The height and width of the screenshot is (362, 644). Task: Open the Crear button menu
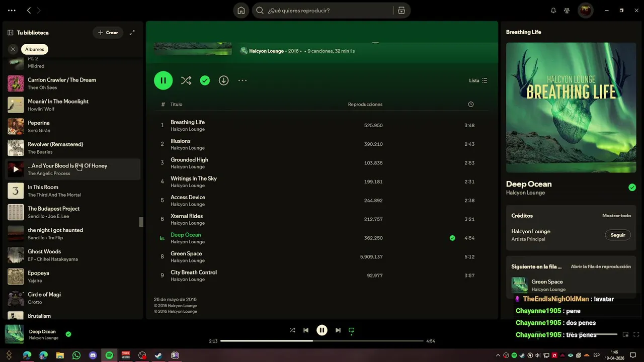[x=108, y=32]
